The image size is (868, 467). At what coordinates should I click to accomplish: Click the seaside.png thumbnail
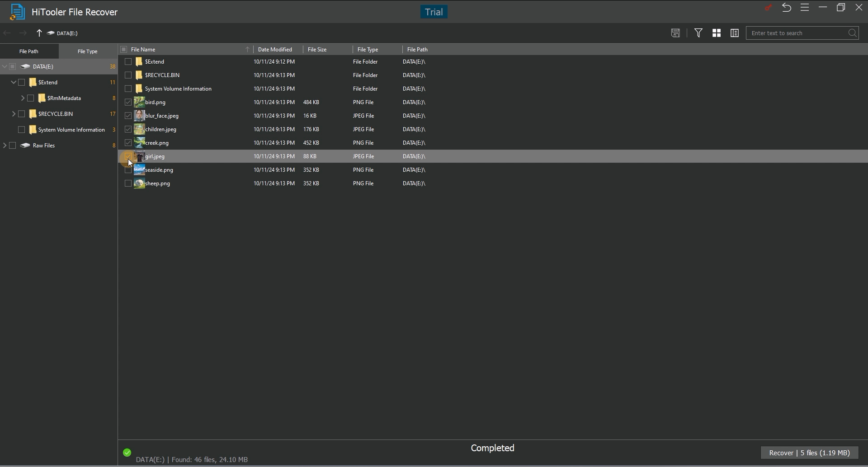pos(139,170)
